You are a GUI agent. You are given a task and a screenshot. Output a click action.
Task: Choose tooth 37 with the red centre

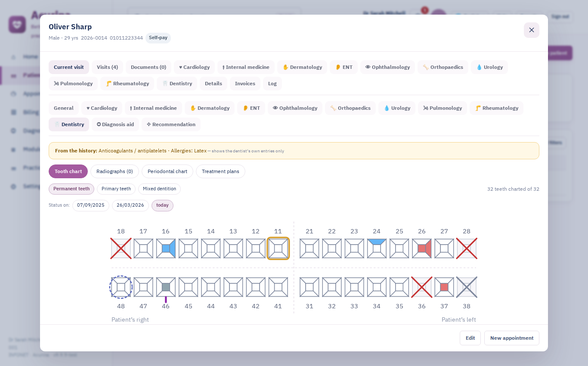point(444,287)
